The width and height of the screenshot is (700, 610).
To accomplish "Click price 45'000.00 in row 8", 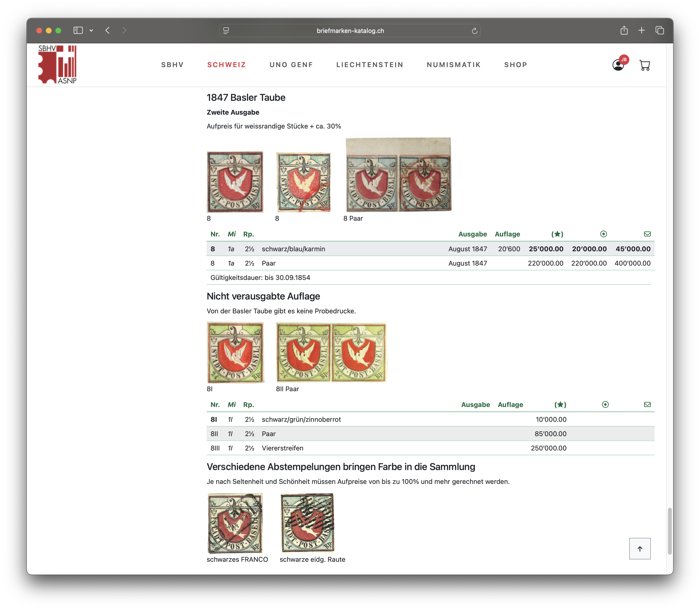I will pyautogui.click(x=633, y=249).
